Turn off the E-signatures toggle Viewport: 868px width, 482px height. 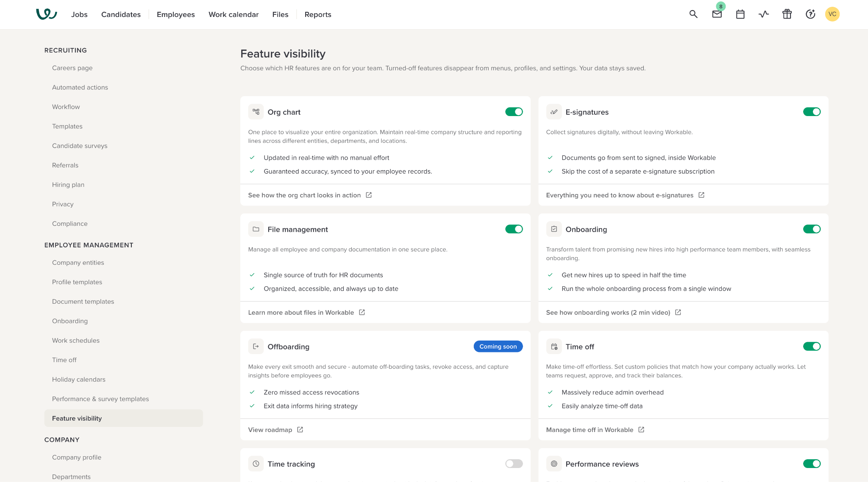pos(812,112)
